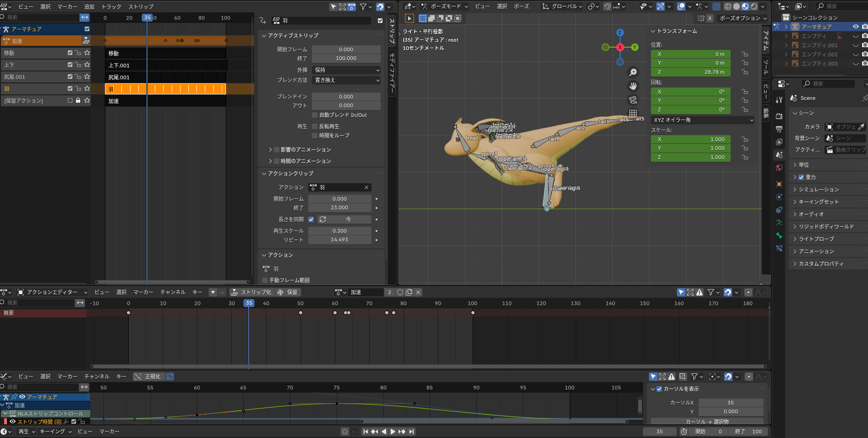Click the Push Down strip icon for 加速
868x438 pixels.
tap(86, 41)
